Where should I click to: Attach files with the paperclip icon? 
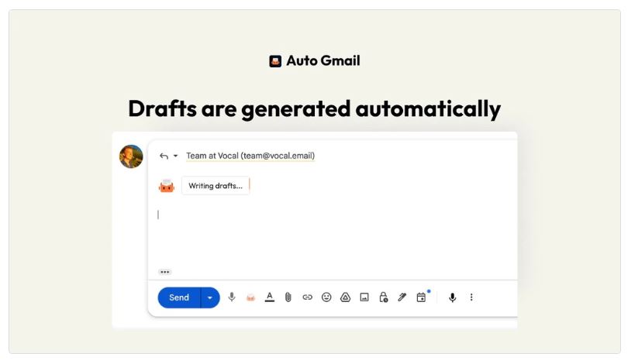[288, 297]
